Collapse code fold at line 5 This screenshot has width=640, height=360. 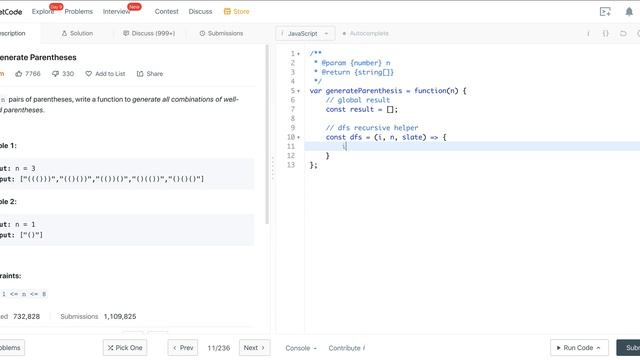[x=298, y=91]
